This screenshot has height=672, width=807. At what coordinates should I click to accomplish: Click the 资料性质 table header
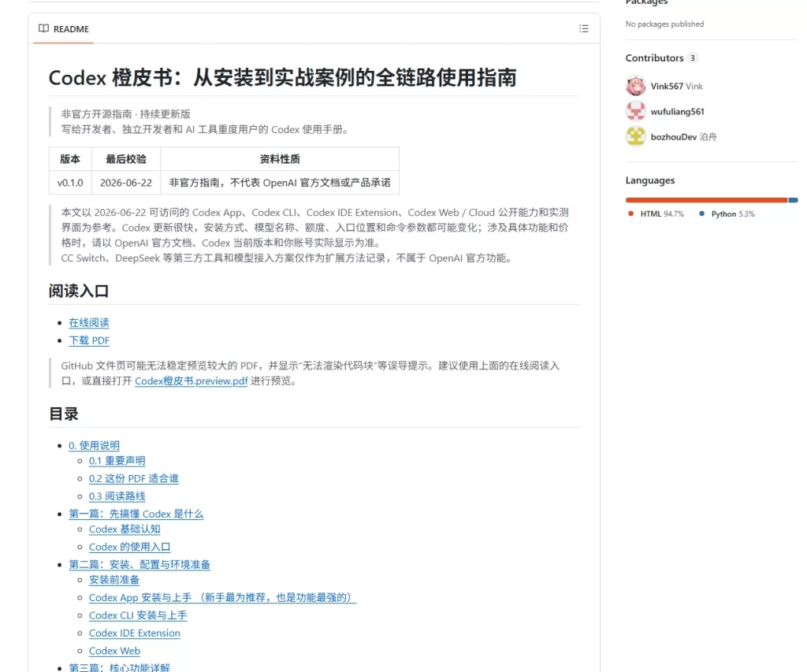click(280, 159)
